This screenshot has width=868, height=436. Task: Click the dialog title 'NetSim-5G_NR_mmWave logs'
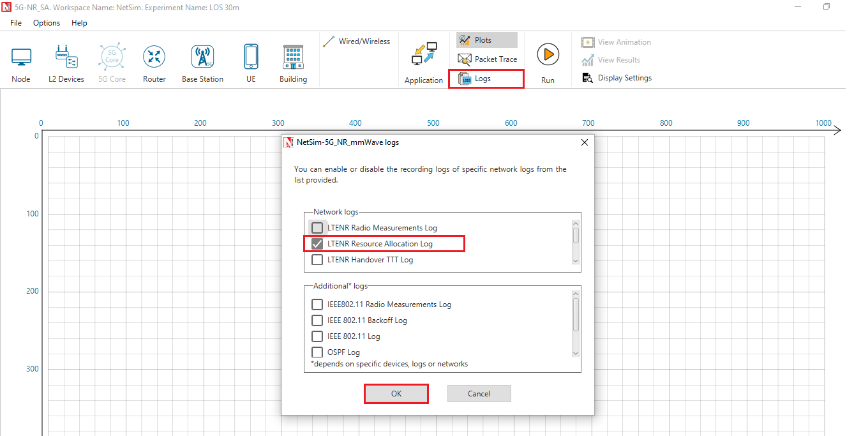(x=348, y=143)
